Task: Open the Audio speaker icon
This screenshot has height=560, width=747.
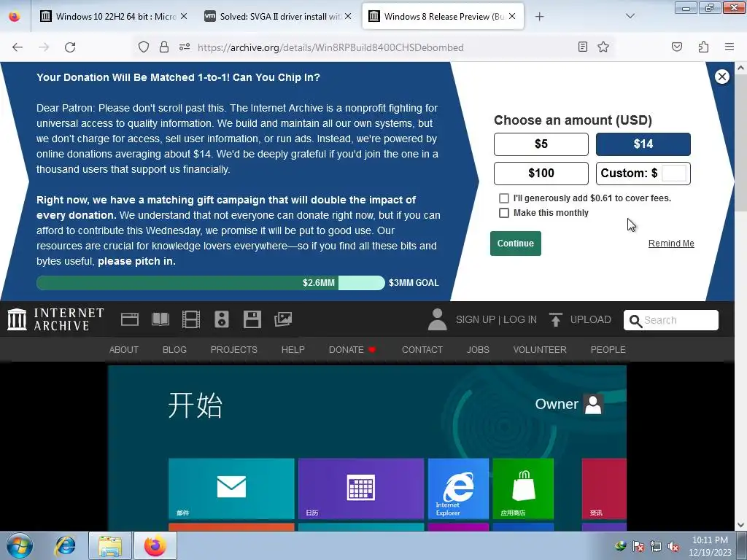Action: [x=222, y=319]
